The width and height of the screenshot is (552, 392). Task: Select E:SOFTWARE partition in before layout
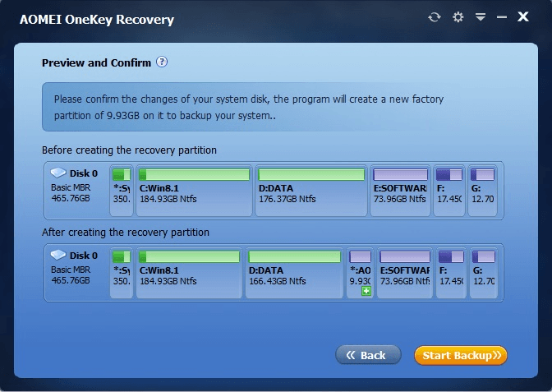(400, 190)
